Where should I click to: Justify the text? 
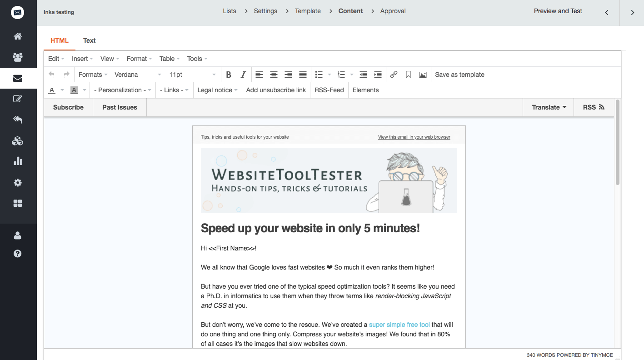pos(303,75)
